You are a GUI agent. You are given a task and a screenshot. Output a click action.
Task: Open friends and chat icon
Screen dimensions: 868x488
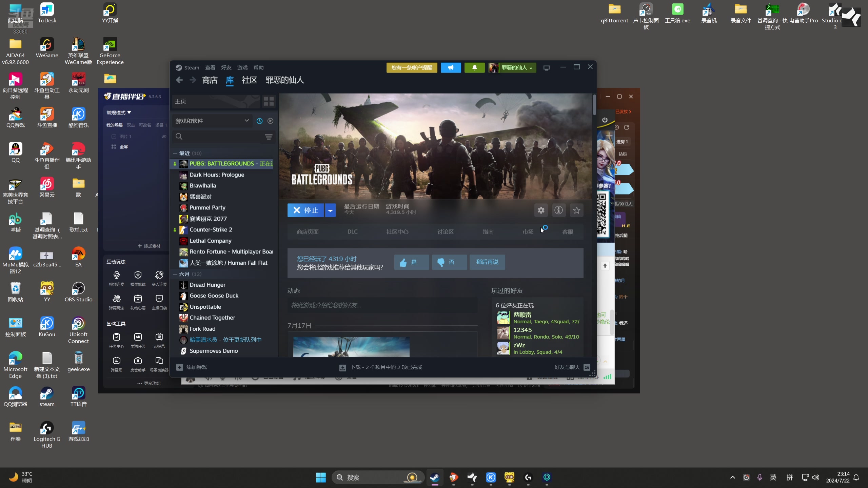coord(587,367)
